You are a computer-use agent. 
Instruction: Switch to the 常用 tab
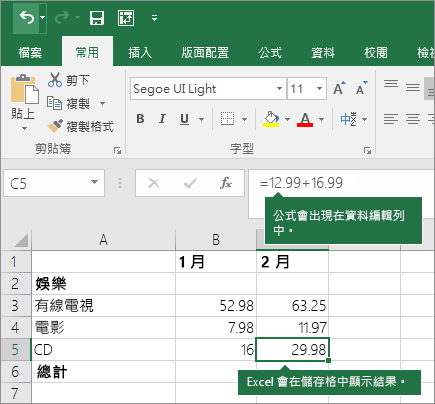tap(87, 53)
